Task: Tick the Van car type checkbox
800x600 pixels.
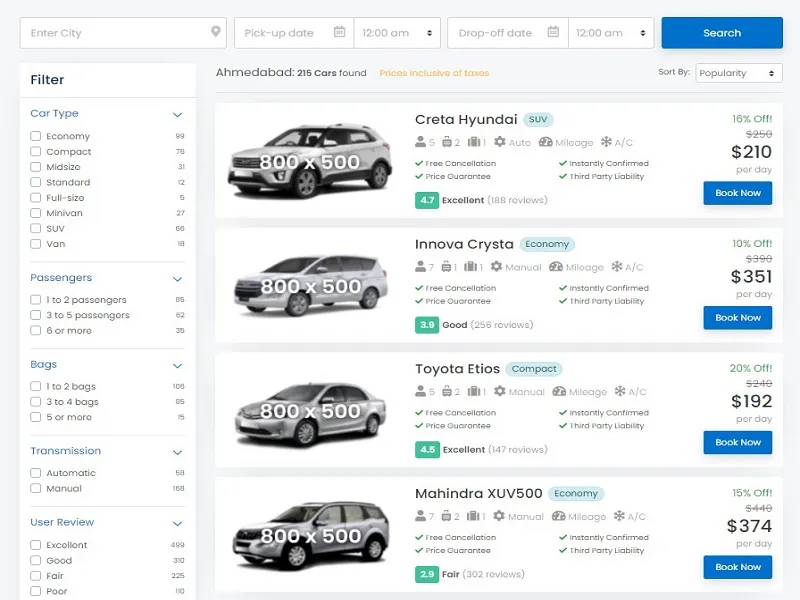Action: click(x=35, y=243)
